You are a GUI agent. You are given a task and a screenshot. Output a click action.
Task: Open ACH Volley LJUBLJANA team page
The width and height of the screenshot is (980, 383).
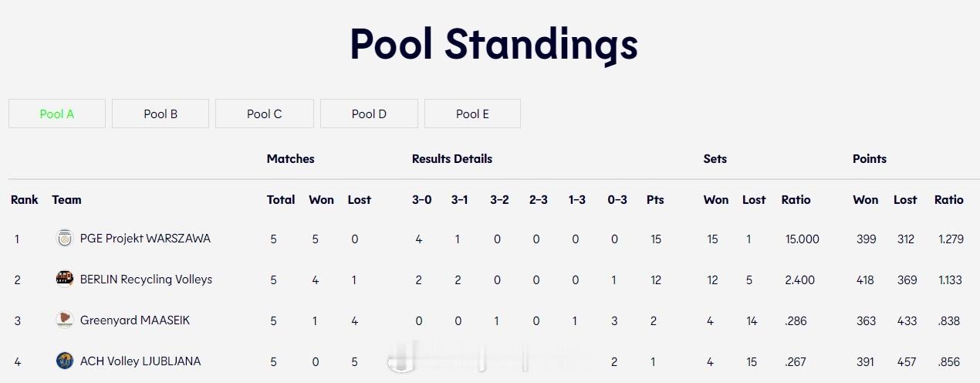(x=140, y=361)
